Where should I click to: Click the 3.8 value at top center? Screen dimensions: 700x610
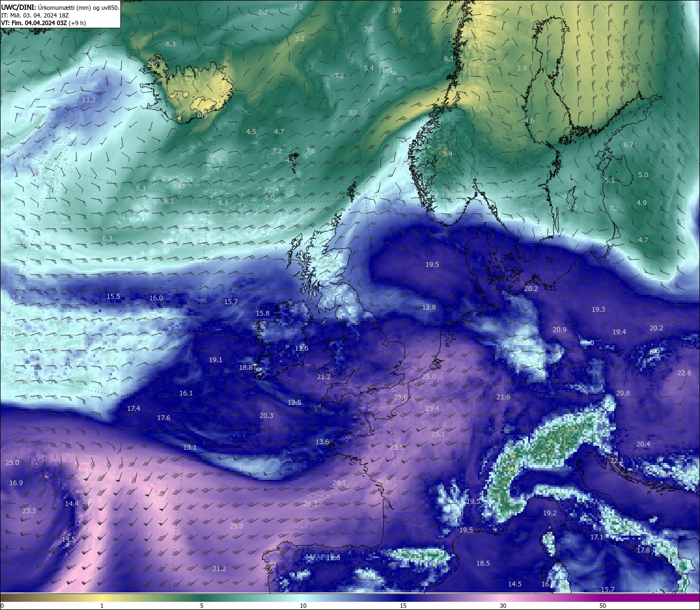coord(397,10)
